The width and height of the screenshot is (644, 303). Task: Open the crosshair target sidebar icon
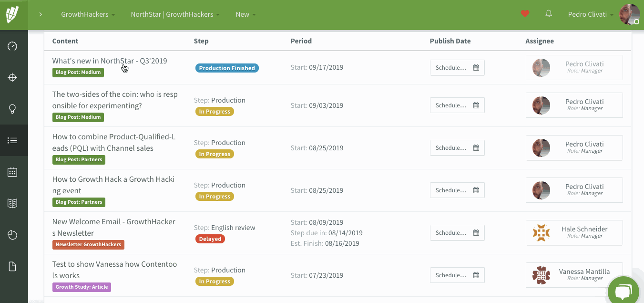12,77
